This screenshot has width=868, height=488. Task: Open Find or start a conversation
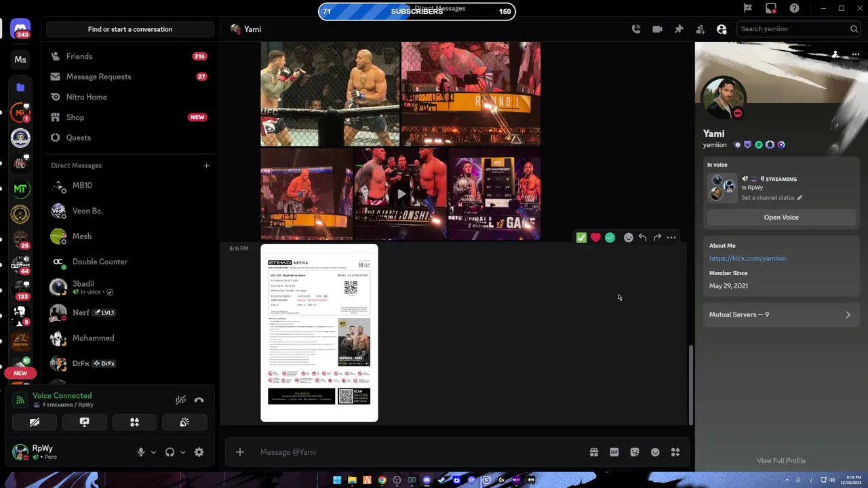point(130,29)
